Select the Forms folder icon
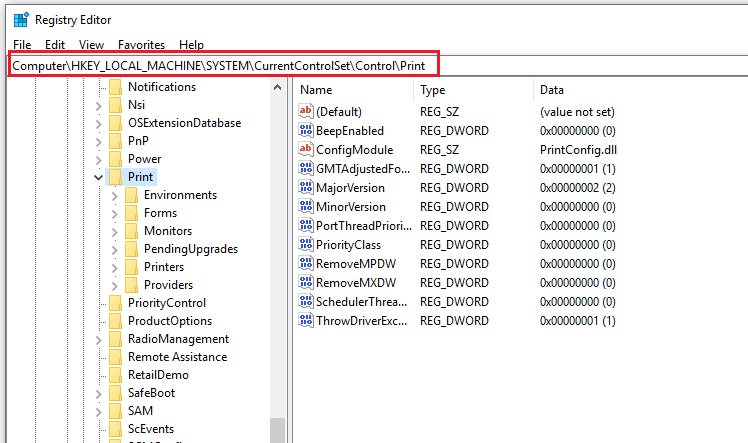 point(132,213)
